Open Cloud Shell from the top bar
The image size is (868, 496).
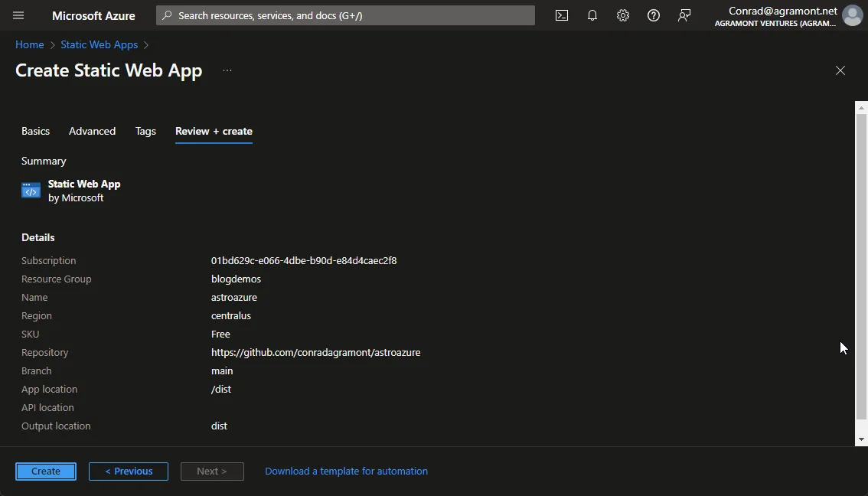561,15
